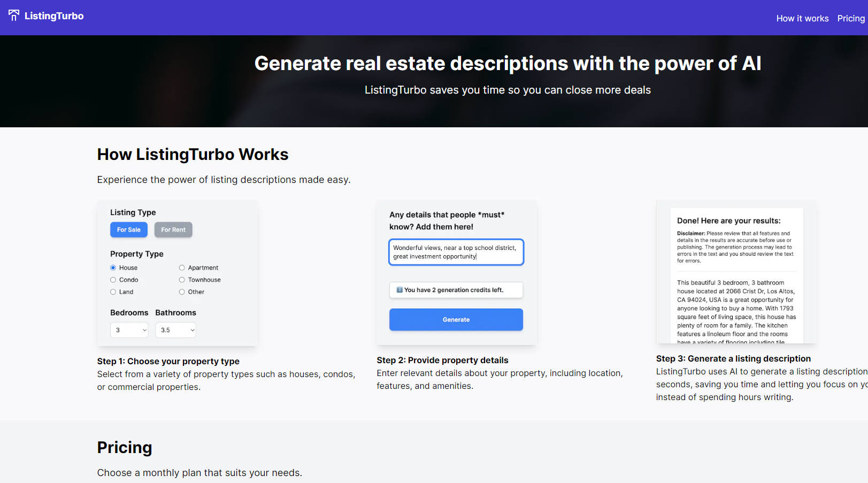Choose the Land radio option
Screen dimensions: 868x483
tap(113, 292)
